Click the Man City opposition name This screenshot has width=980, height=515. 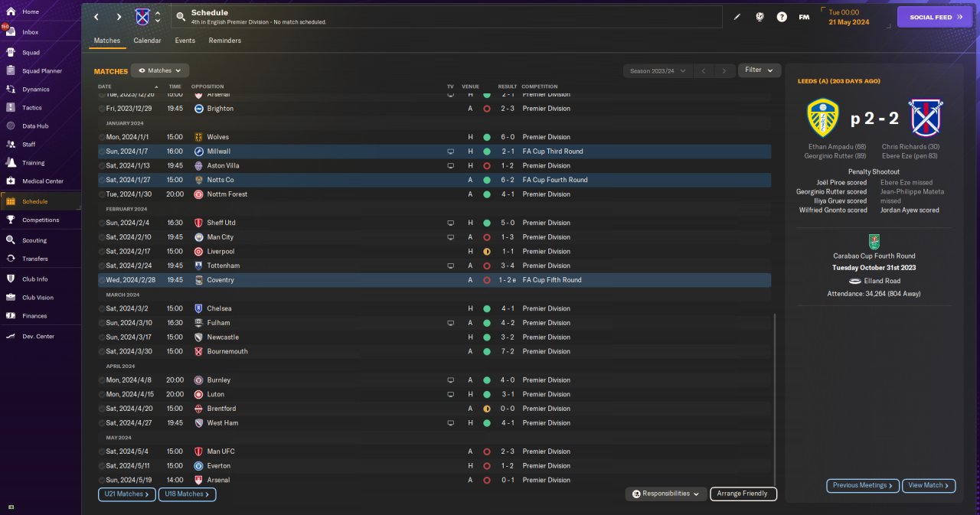click(x=220, y=237)
